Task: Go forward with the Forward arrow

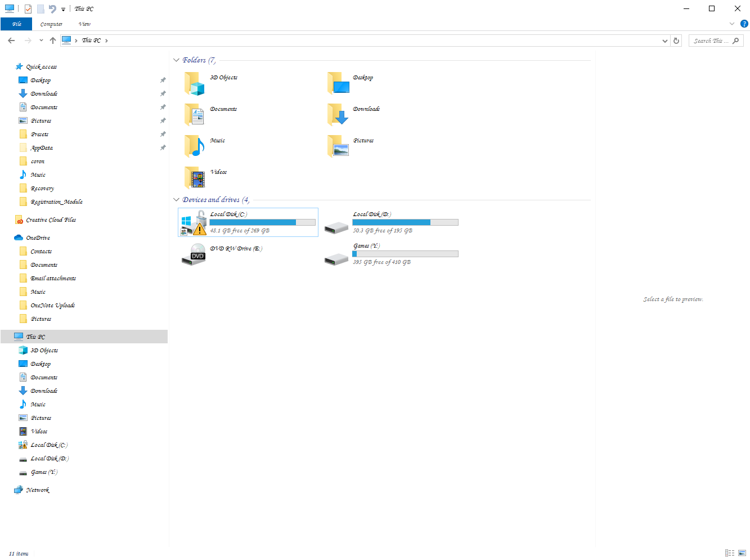Action: pyautogui.click(x=28, y=41)
